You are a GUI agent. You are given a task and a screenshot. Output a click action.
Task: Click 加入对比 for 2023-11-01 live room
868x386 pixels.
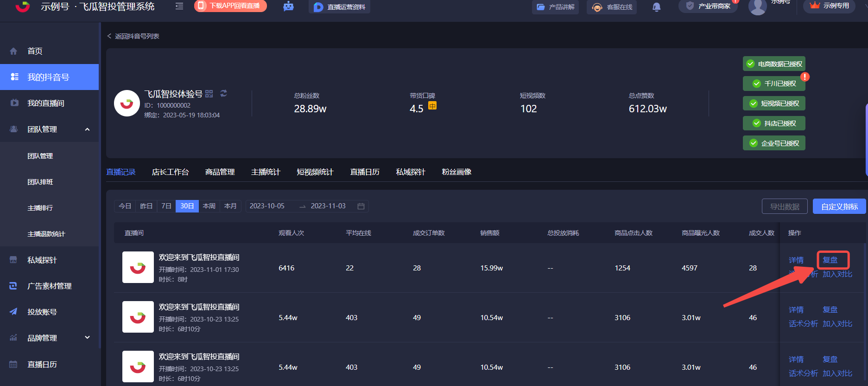(x=837, y=274)
